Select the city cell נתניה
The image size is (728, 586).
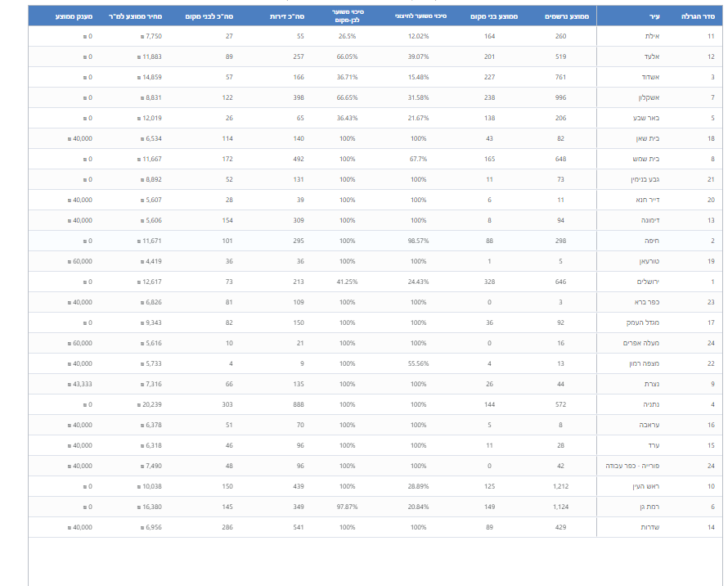point(651,404)
